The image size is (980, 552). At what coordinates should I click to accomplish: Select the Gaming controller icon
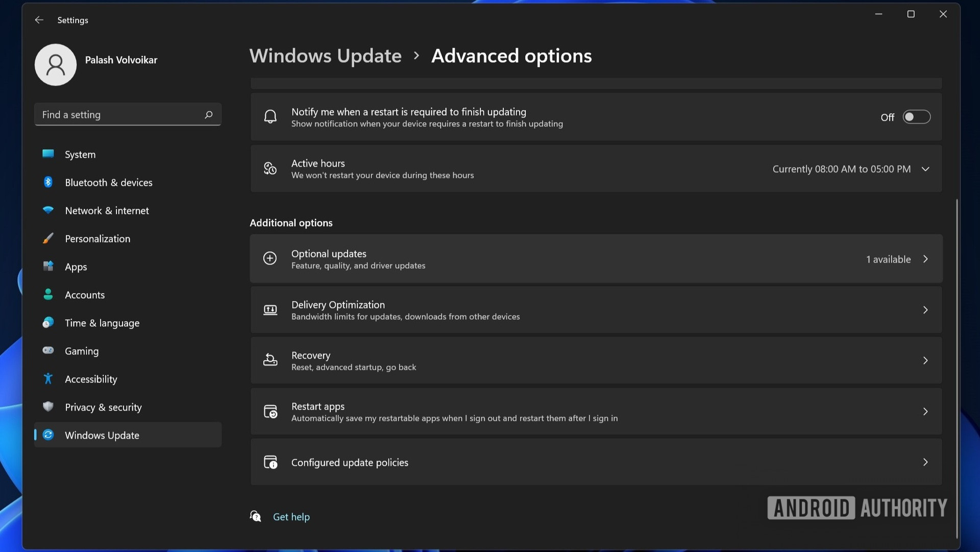(48, 351)
